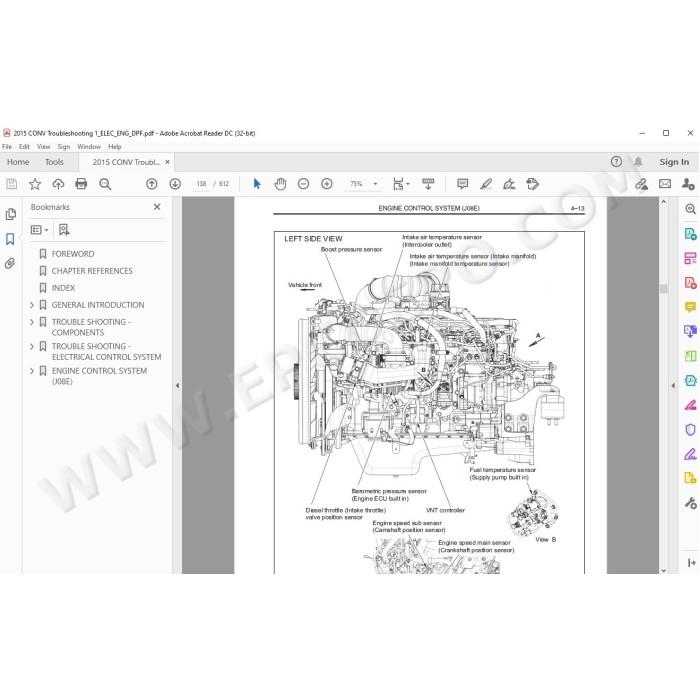
Task: Open the Comment tool in right pane
Action: (x=690, y=307)
